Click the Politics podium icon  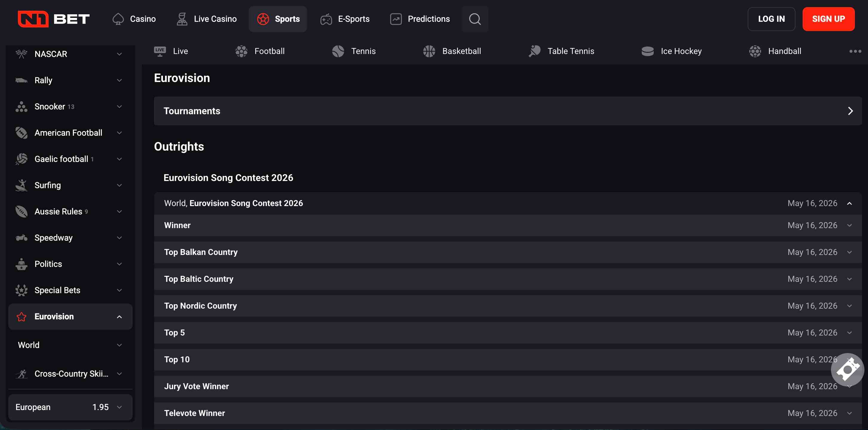point(21,264)
